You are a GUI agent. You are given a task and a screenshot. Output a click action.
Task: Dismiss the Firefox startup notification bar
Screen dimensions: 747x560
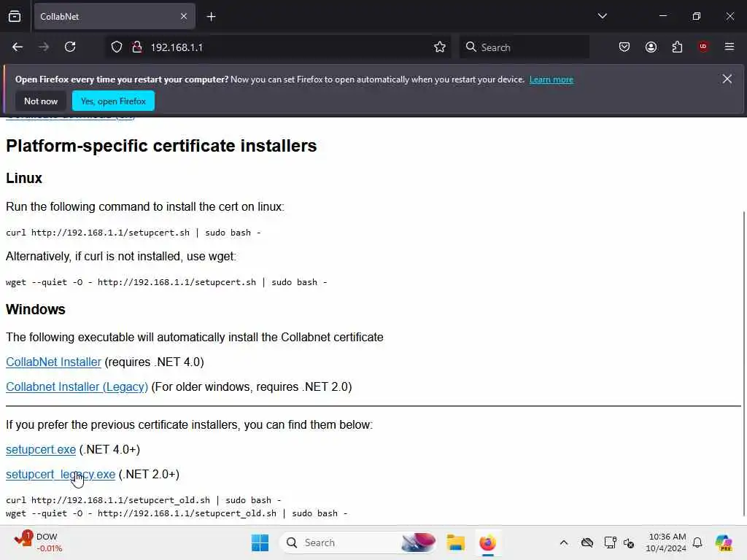[727, 79]
